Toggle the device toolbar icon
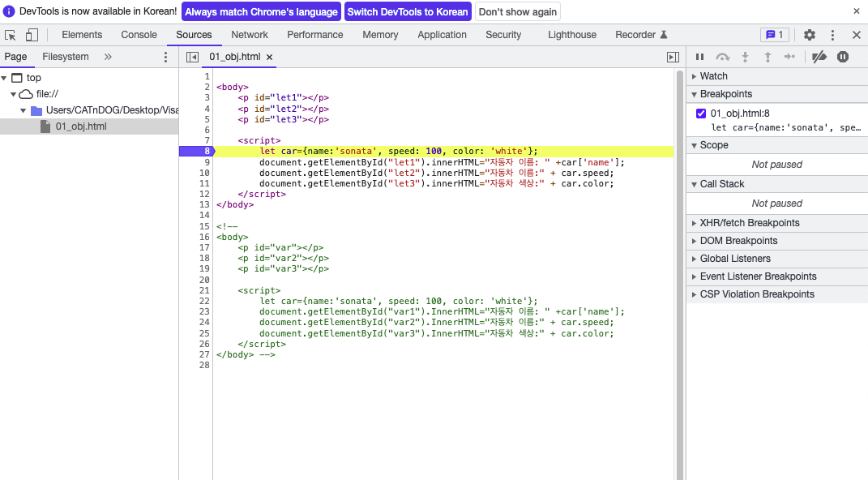Viewport: 868px width, 480px height. click(32, 35)
